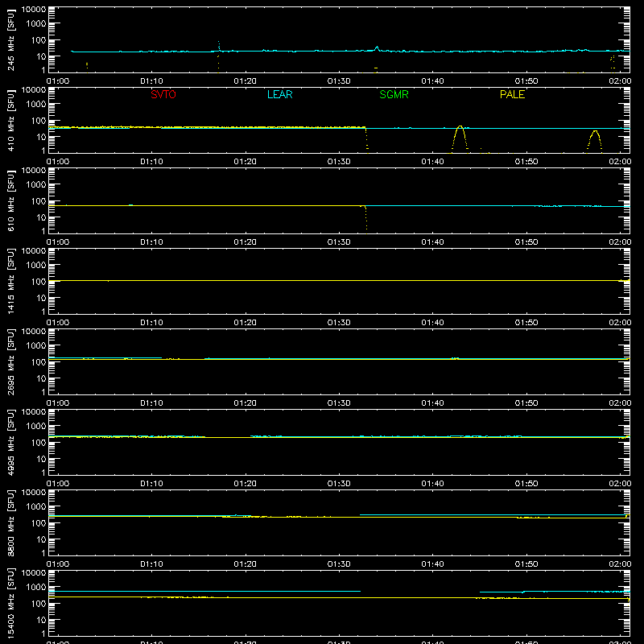
Task: Click the yellow arch peak near 01:43 in 410 MHz panel
Action: 460,127
